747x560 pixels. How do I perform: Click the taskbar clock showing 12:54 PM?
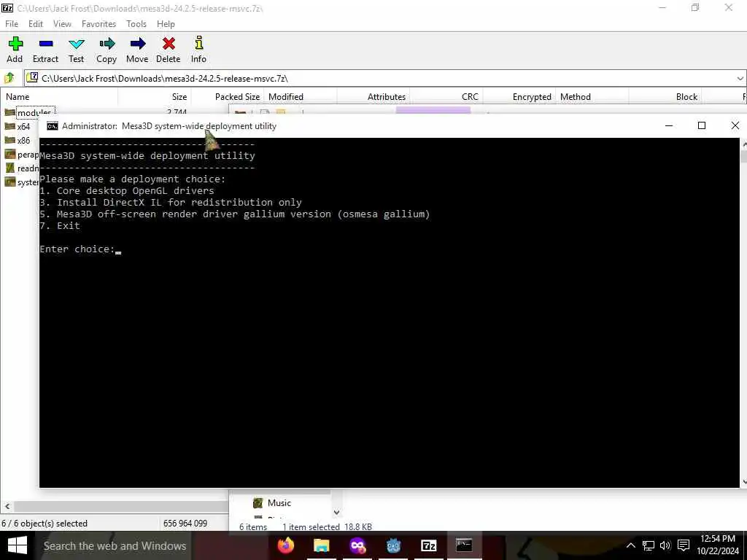coord(718,545)
